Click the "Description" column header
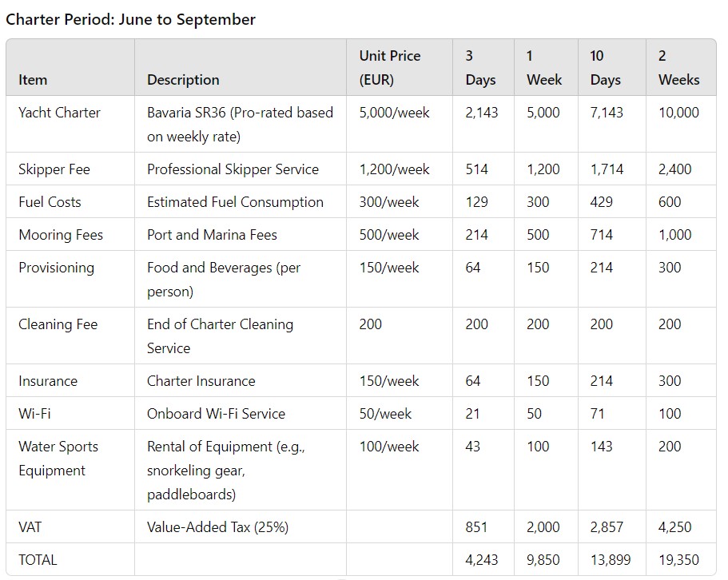 click(x=183, y=80)
